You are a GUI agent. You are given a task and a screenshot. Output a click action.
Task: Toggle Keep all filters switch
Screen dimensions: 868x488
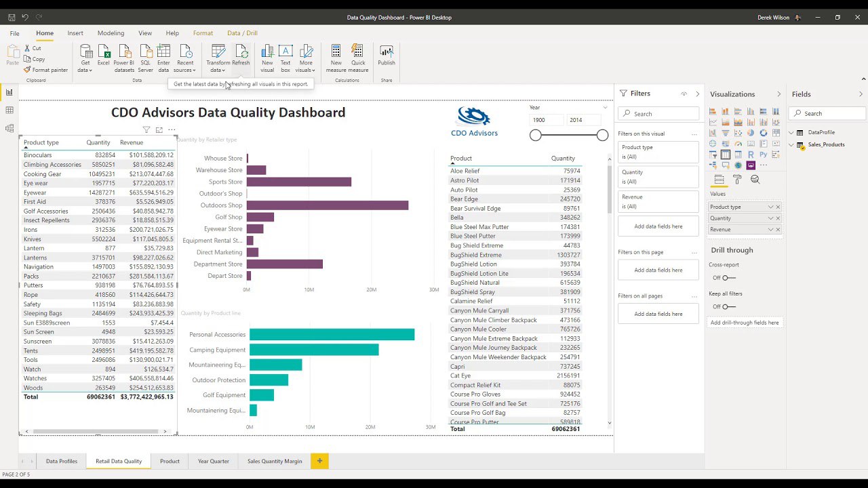(728, 306)
